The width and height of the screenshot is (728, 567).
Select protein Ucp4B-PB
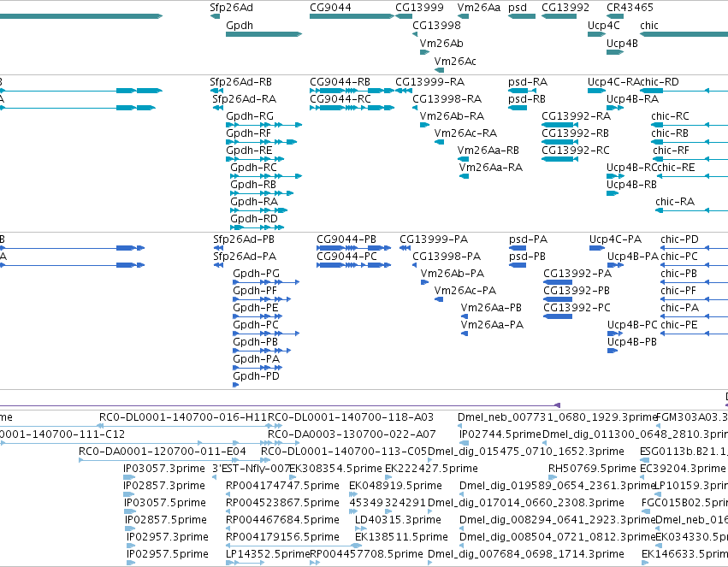pyautogui.click(x=632, y=342)
